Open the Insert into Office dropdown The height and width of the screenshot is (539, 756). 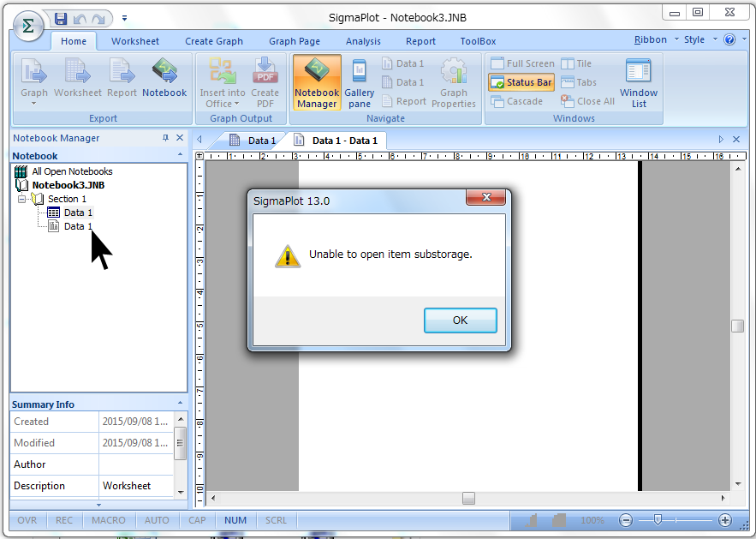(223, 82)
